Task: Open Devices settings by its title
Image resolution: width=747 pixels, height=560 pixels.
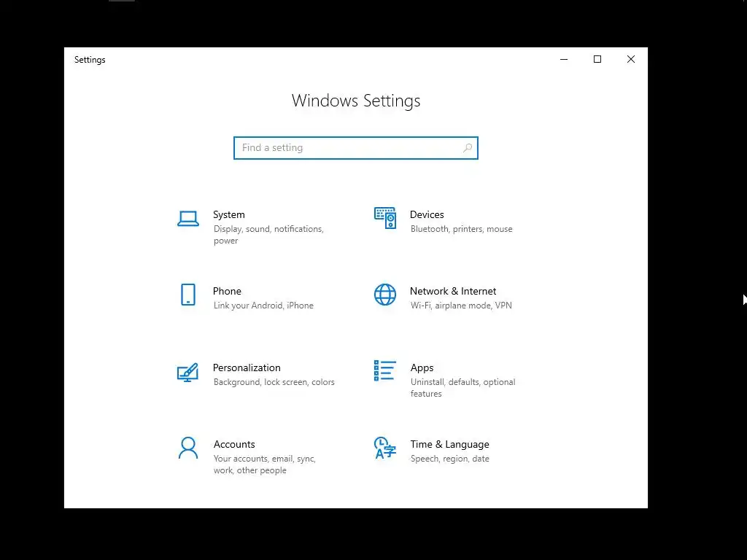Action: [427, 215]
